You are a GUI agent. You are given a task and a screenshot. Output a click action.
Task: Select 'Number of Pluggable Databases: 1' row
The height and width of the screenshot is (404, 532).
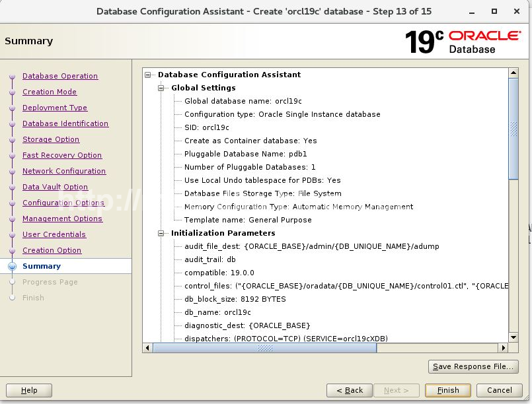(250, 167)
